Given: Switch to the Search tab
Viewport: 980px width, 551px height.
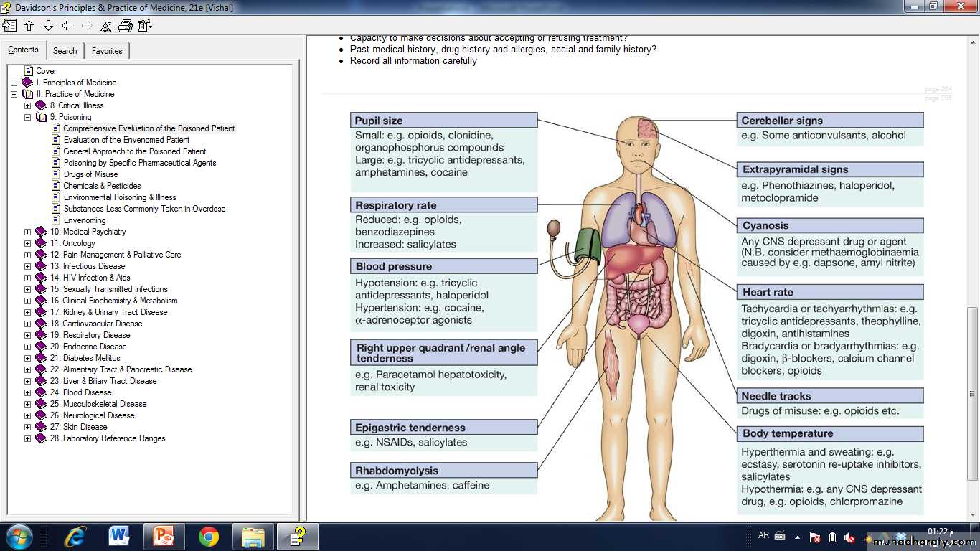Looking at the screenshot, I should point(65,51).
